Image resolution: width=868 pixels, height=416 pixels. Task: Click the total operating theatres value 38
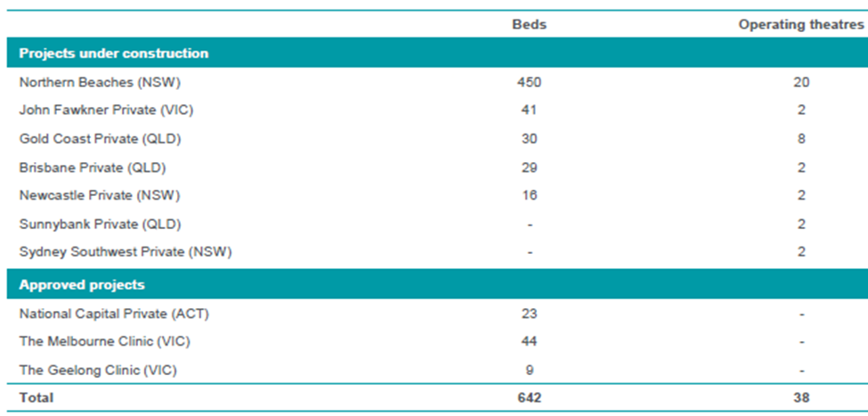pos(801,397)
